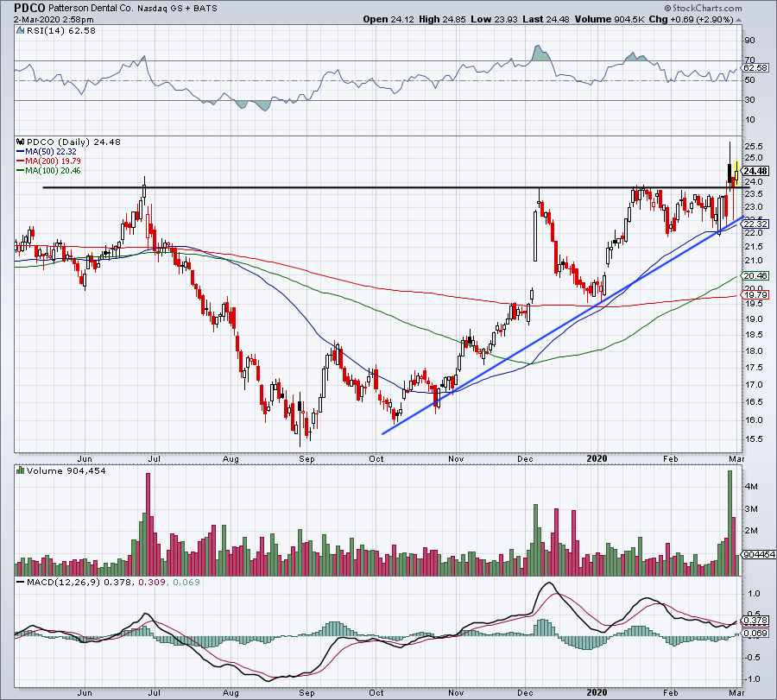Click the 62.58 RSI value tag on right axis
This screenshot has height=700, width=777.
tap(755, 68)
